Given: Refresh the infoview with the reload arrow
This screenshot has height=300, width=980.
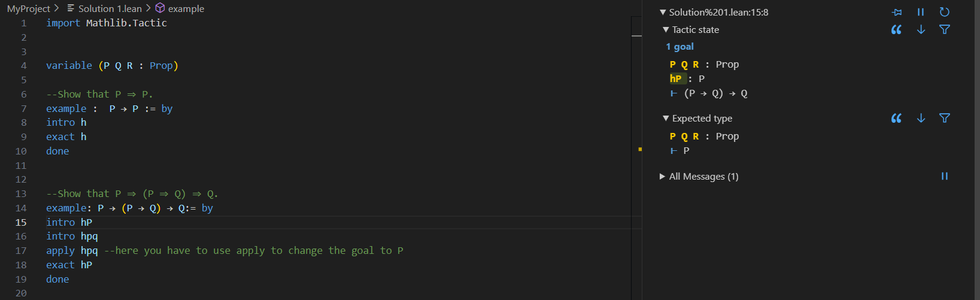Looking at the screenshot, I should (x=945, y=12).
